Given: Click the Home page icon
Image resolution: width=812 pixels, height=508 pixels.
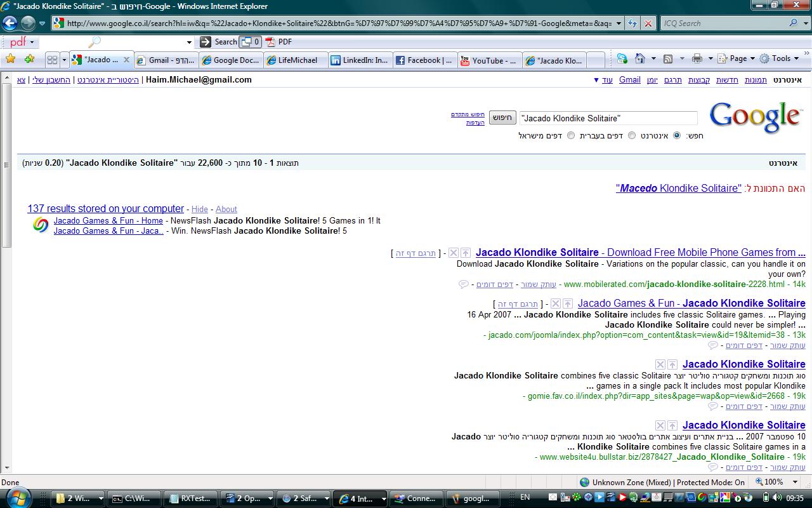Looking at the screenshot, I should (x=640, y=58).
